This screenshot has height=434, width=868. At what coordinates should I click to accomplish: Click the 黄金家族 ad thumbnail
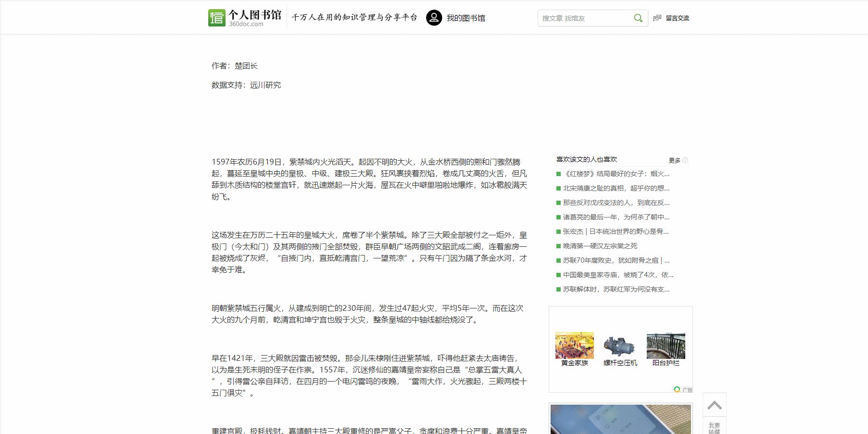point(574,345)
